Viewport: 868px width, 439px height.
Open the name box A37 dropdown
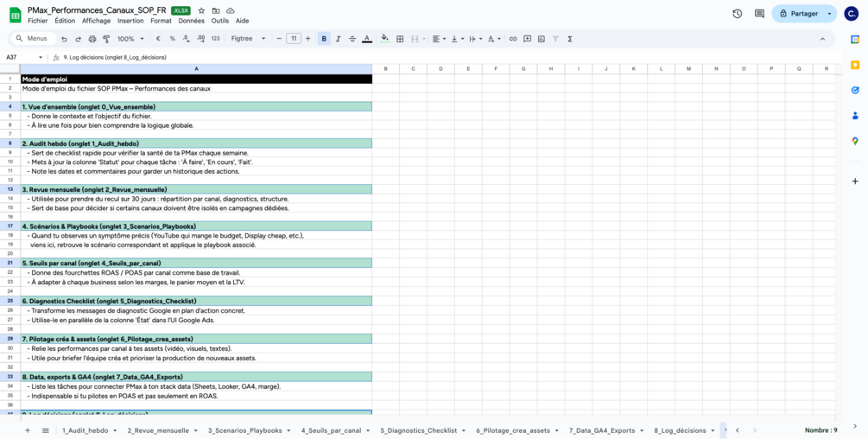(x=41, y=58)
